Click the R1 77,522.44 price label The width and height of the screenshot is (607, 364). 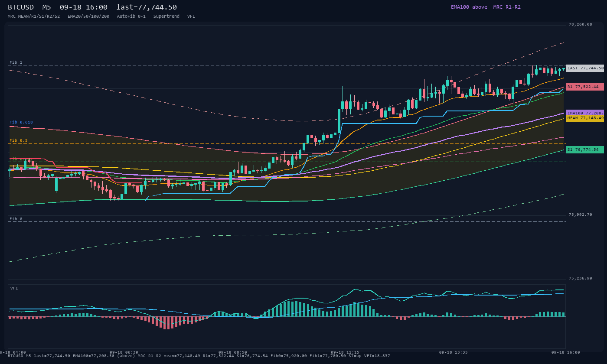[585, 87]
